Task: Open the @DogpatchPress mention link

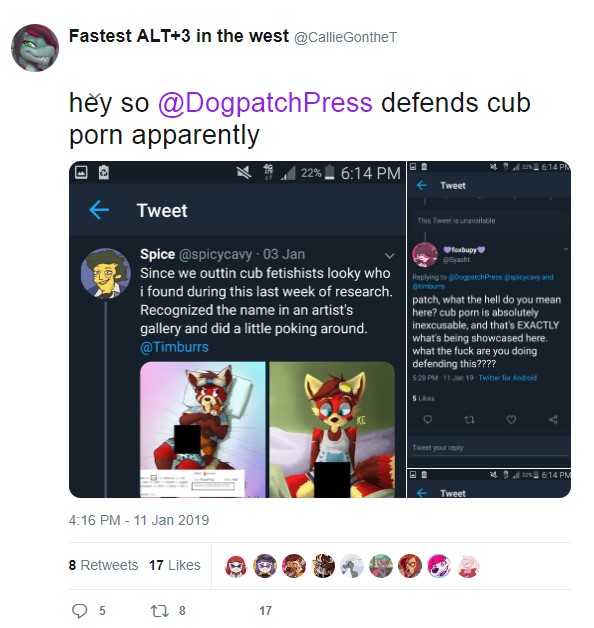Action: pos(265,103)
